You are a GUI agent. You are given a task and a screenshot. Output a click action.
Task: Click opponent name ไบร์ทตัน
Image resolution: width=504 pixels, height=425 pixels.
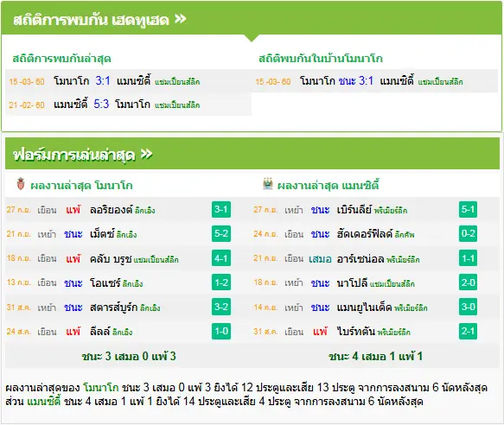(356, 332)
